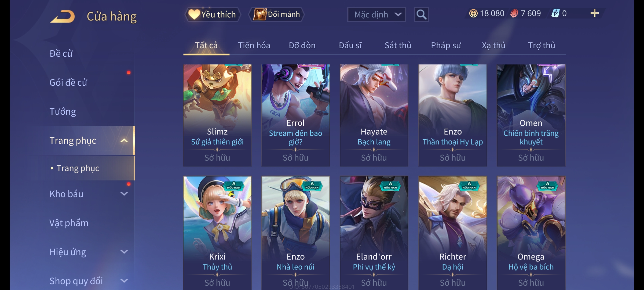
Task: Open Yêu thích favorites heart button
Action: click(x=212, y=14)
